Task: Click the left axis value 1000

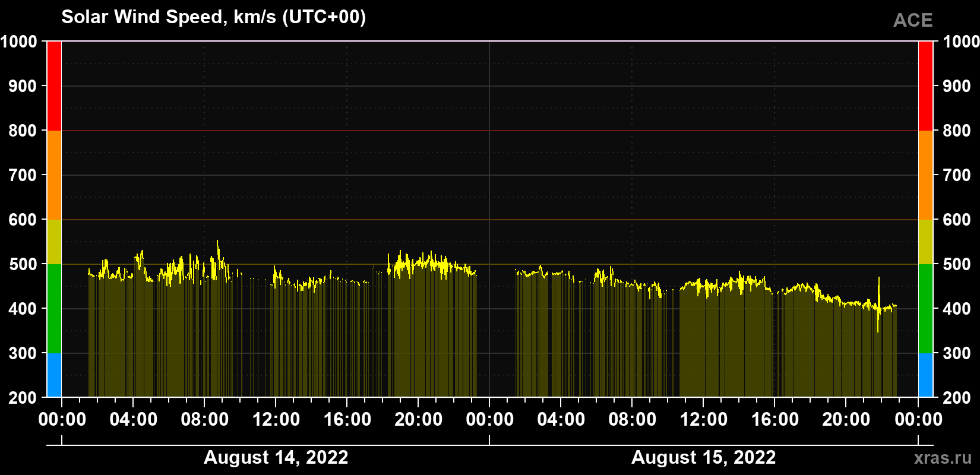Action: [19, 42]
